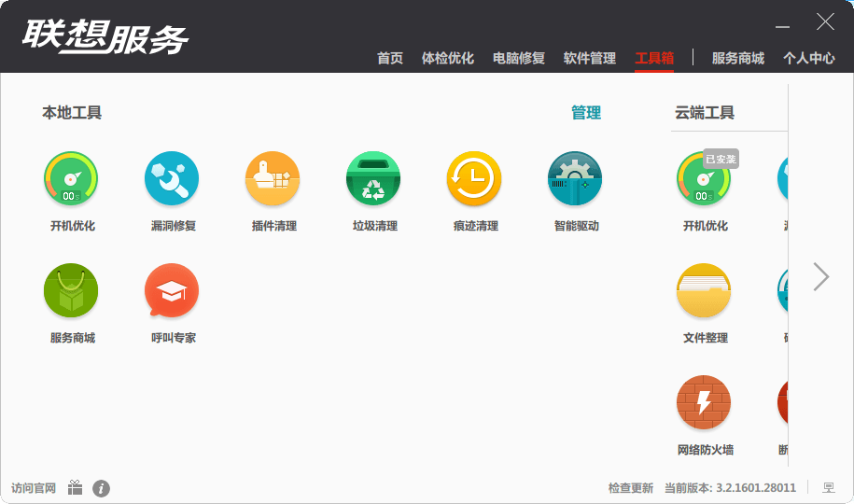Click the 联想服务 logo
The height and width of the screenshot is (504, 854).
point(105,37)
